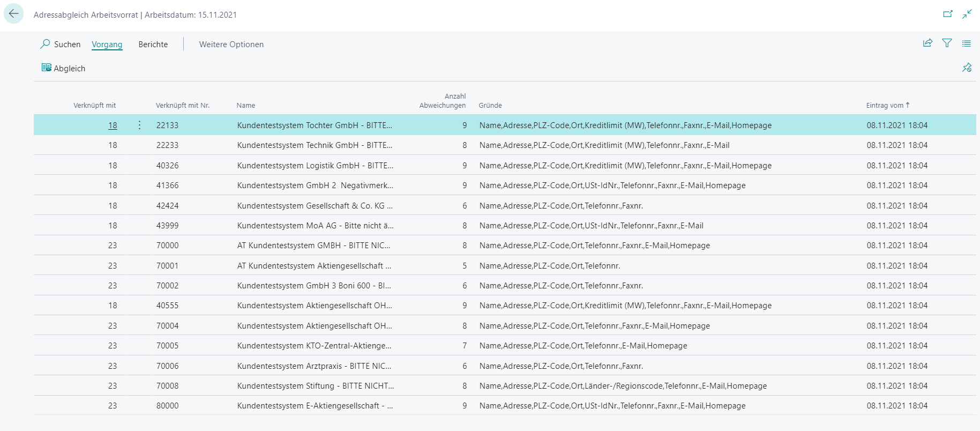Image resolution: width=980 pixels, height=431 pixels.
Task: Select the row numbered 70008
Action: click(167, 386)
